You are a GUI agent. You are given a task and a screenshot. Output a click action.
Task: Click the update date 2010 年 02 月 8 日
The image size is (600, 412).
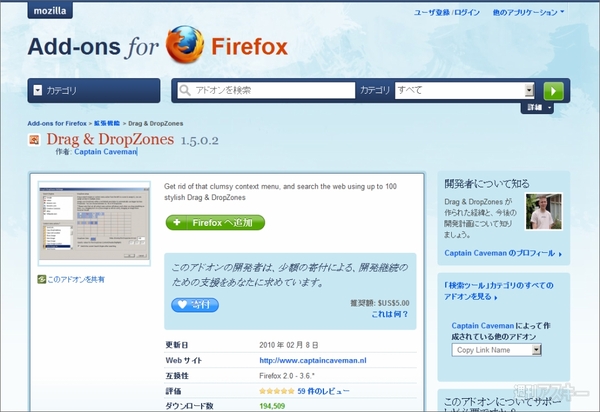[289, 345]
